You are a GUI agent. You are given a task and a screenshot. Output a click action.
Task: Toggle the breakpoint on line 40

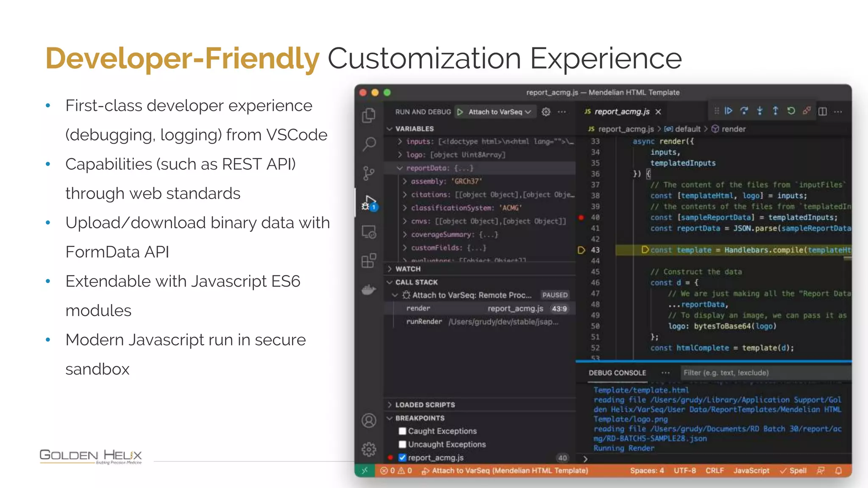581,218
